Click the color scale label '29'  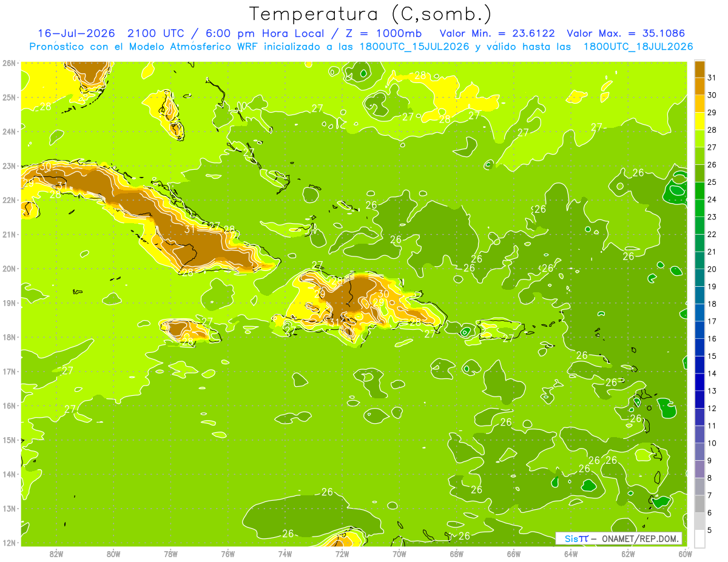coord(712,113)
